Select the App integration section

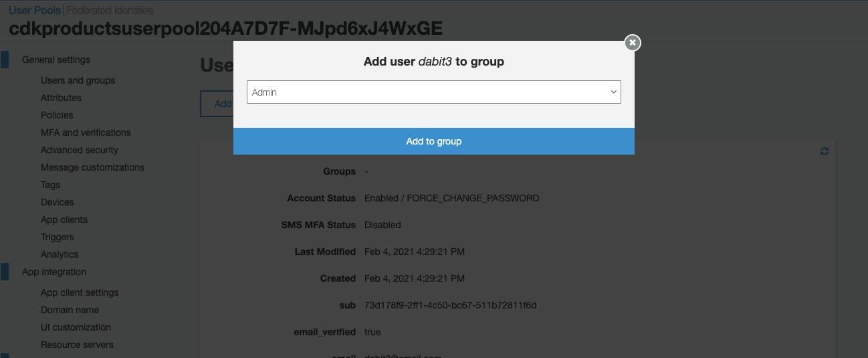[54, 272]
